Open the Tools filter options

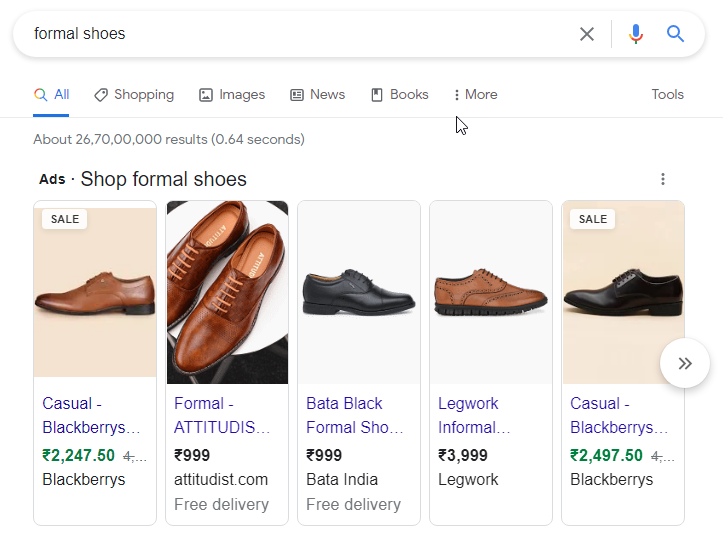[667, 95]
